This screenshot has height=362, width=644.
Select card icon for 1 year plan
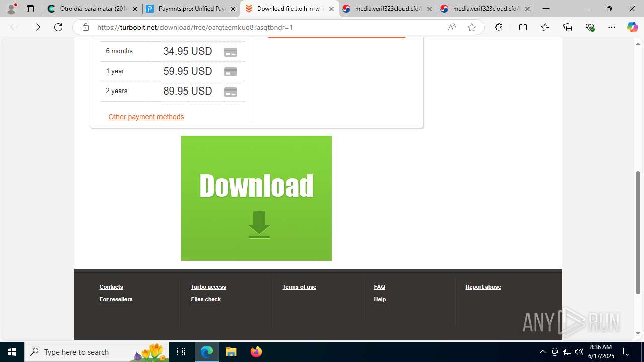tap(231, 72)
